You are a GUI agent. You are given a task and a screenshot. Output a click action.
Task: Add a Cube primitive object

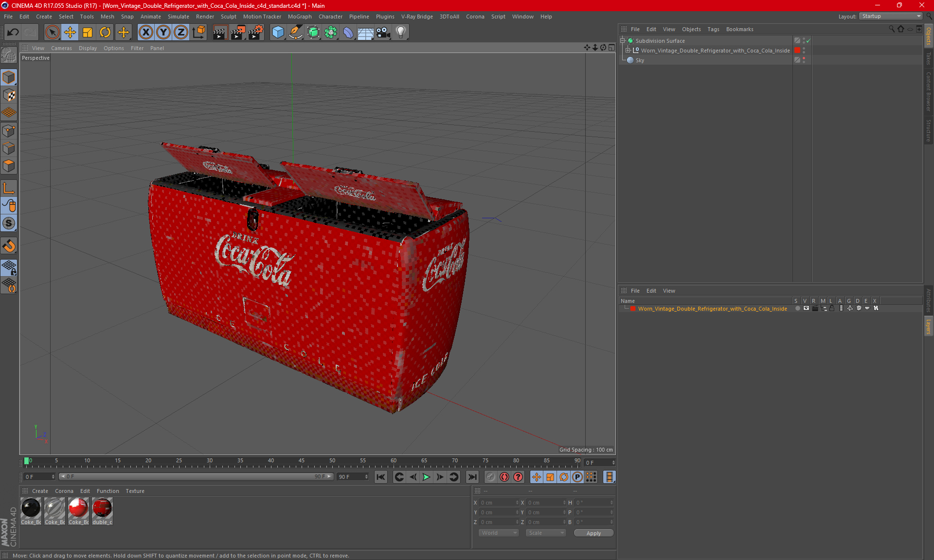tap(278, 33)
